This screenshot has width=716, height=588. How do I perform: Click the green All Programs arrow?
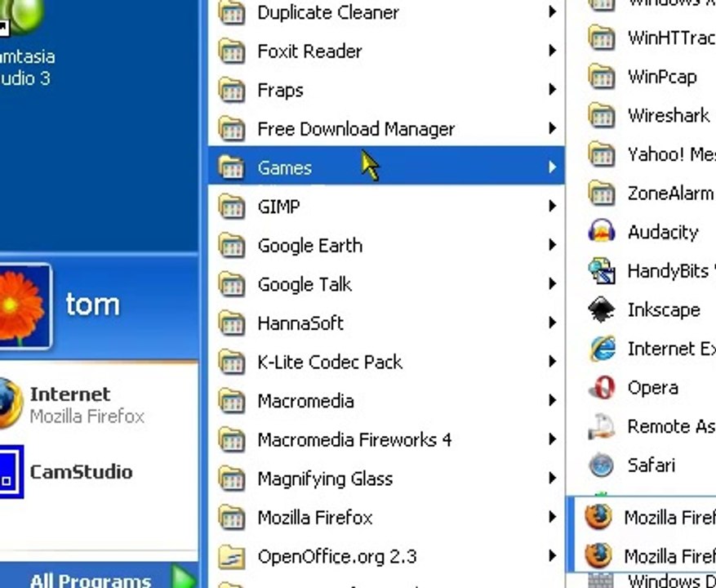[185, 577]
